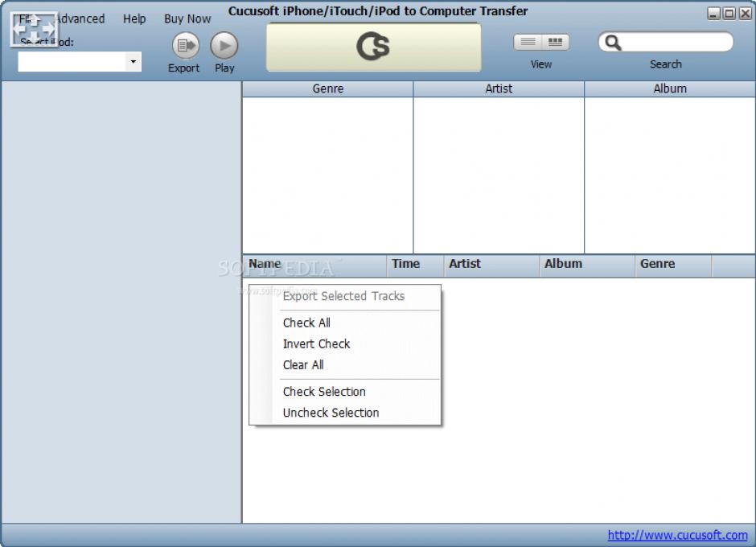The image size is (756, 547).
Task: Expand the Select iPod dropdown arrow
Action: 133,62
